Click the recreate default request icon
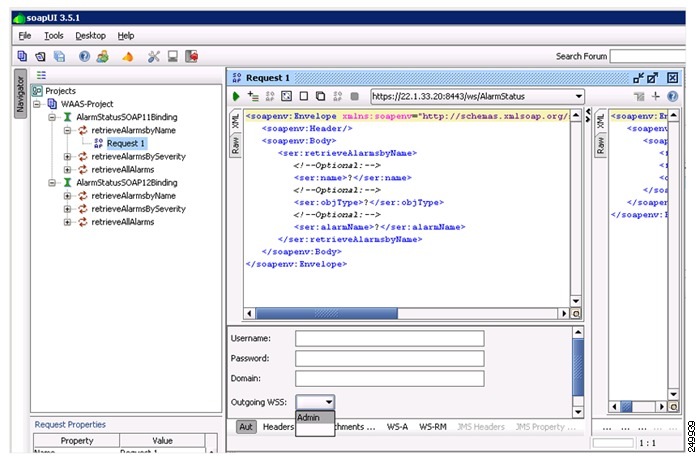700x459 pixels. [x=270, y=96]
